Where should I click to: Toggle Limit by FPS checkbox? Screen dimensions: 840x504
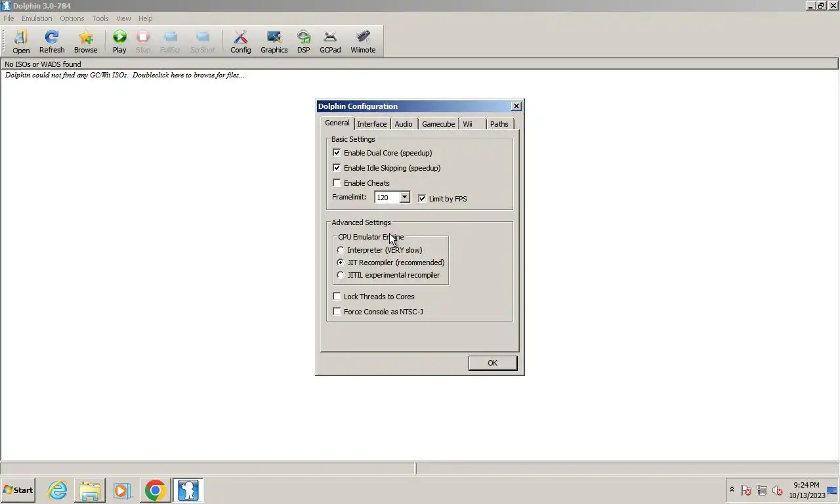pyautogui.click(x=422, y=198)
